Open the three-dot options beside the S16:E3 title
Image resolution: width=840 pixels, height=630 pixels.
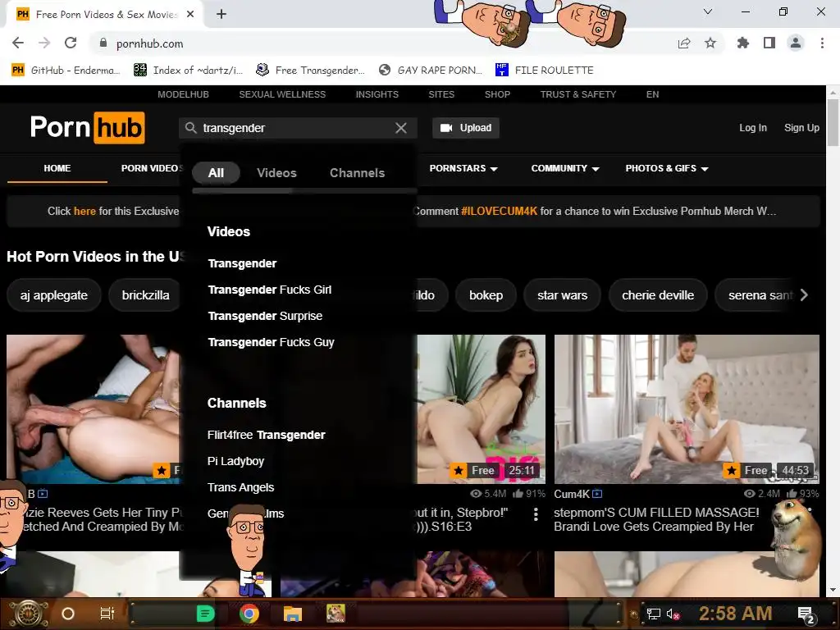pyautogui.click(x=536, y=514)
